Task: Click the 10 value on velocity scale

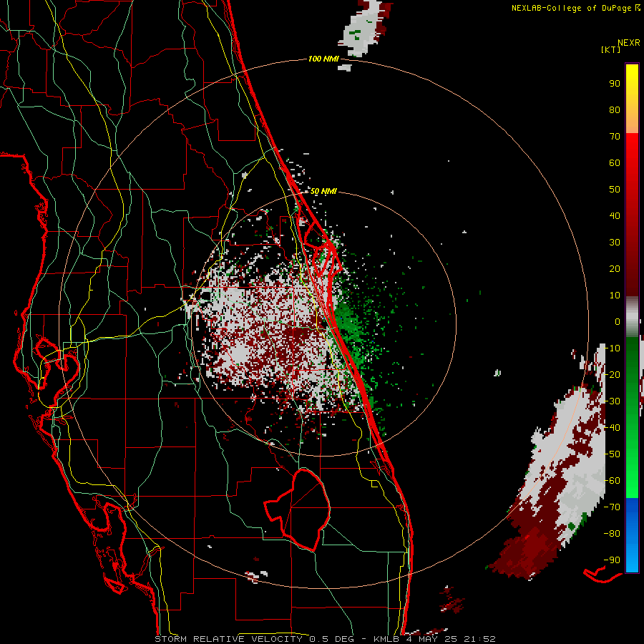Action: (615, 296)
